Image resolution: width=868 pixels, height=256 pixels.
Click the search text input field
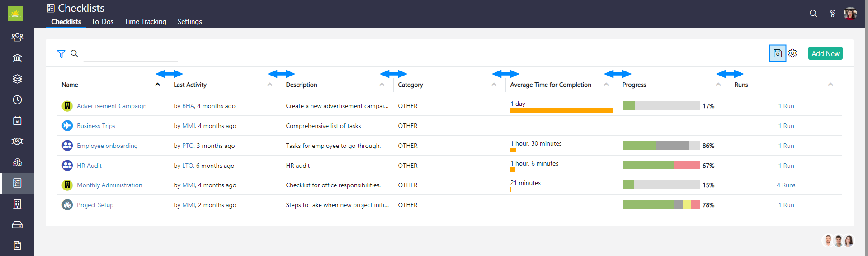(130, 54)
